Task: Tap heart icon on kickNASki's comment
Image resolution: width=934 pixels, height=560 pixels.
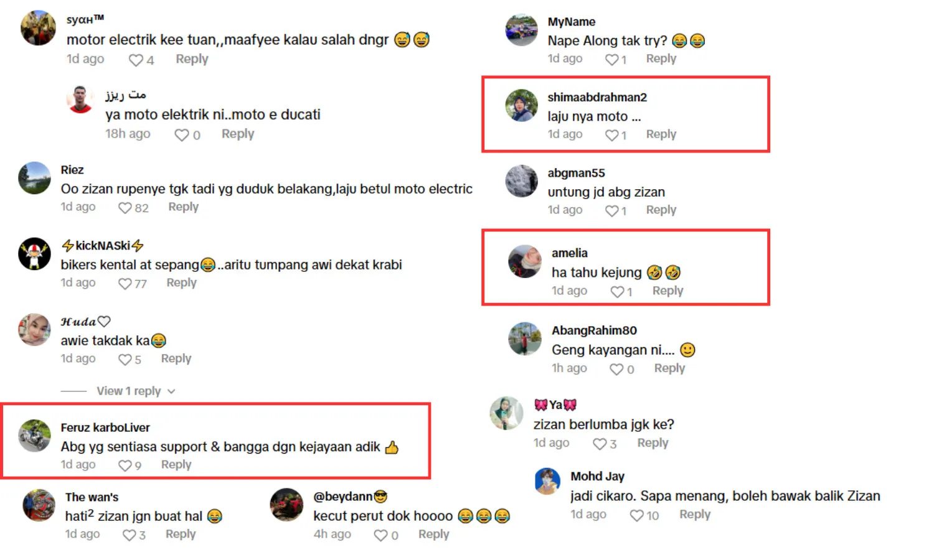Action: [125, 284]
